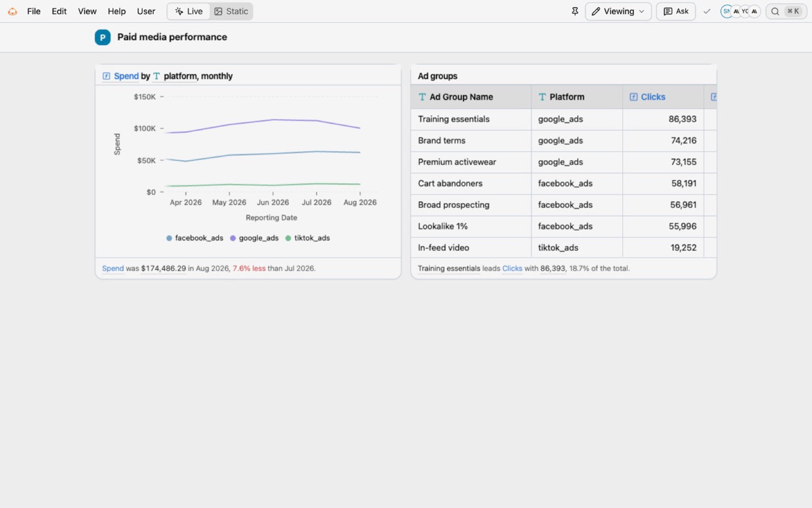
Task: Click the Spend link in chart title
Action: coord(126,76)
